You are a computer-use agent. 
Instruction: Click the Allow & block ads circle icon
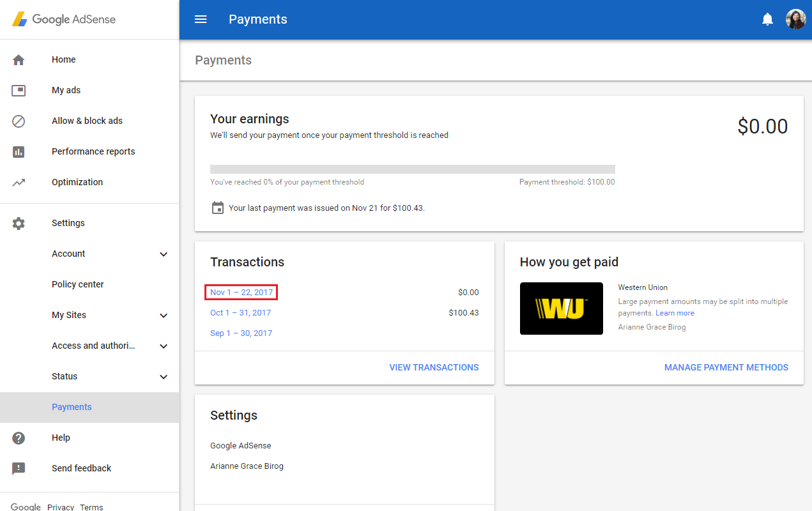(19, 121)
